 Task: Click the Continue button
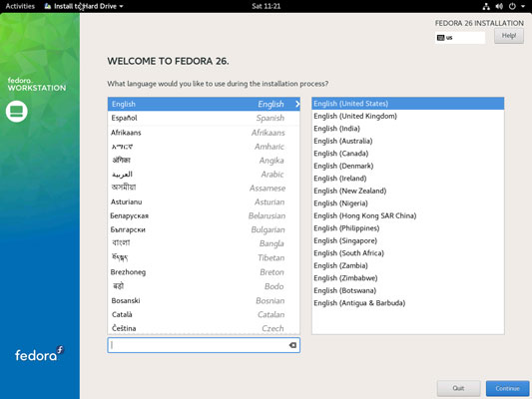507,388
